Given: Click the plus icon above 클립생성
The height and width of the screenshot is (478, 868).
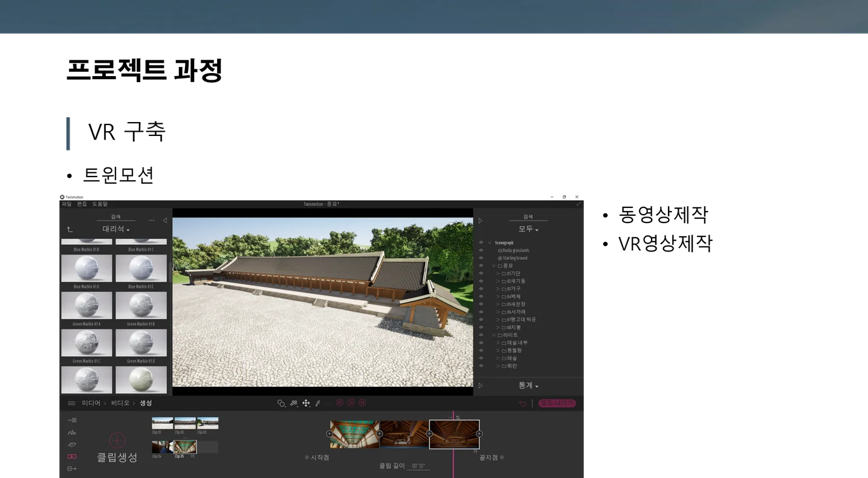Looking at the screenshot, I should pyautogui.click(x=117, y=440).
